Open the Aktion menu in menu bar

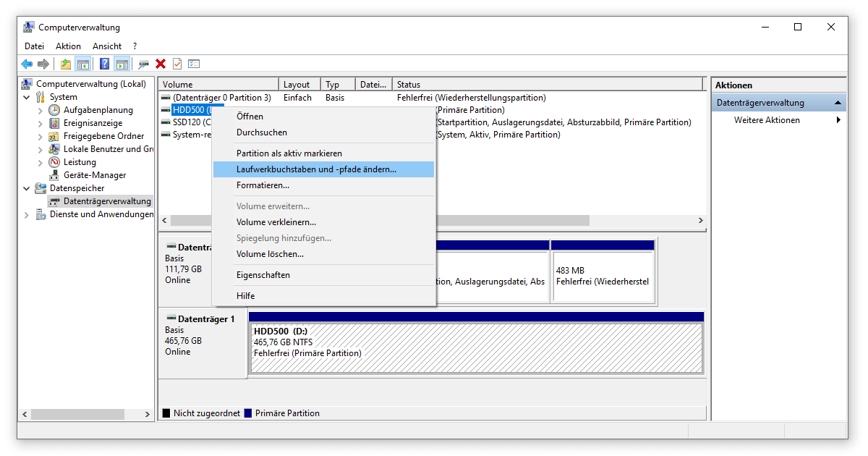(x=69, y=46)
